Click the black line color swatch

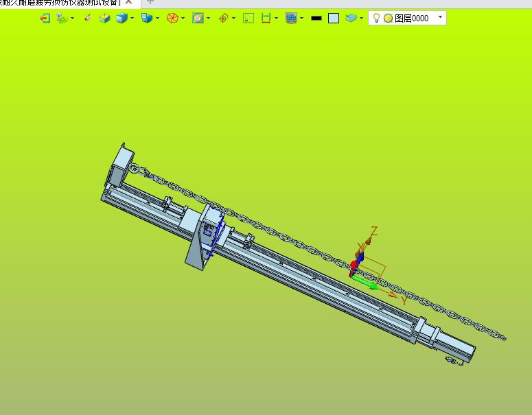pos(316,19)
